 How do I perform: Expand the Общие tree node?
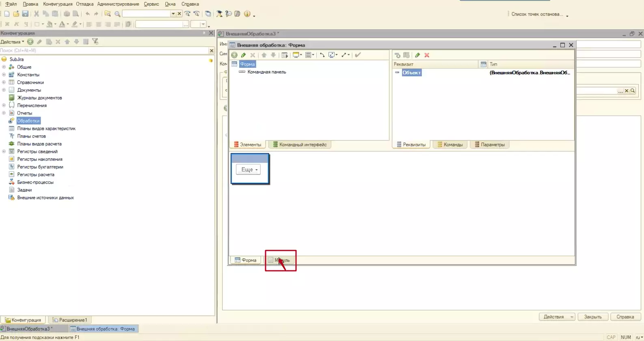point(4,67)
